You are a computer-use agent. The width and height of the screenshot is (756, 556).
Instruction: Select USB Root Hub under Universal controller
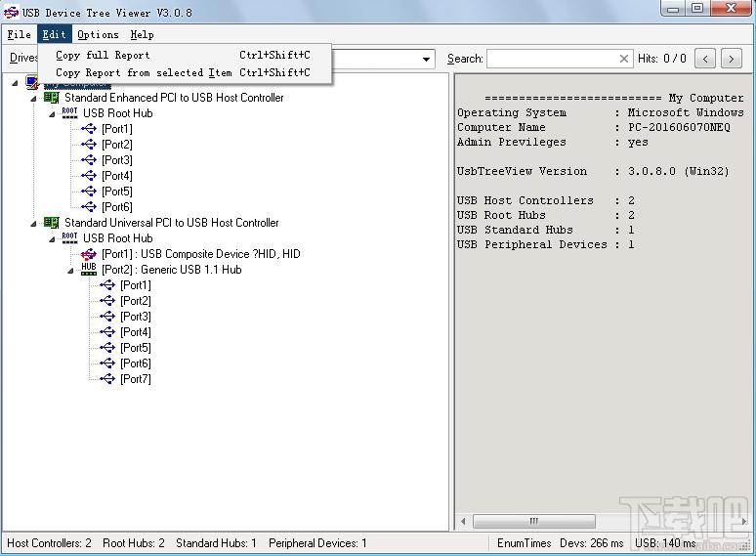click(117, 237)
